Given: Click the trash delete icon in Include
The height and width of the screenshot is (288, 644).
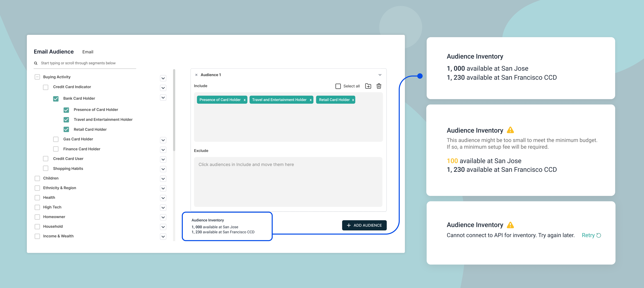Looking at the screenshot, I should click(379, 86).
